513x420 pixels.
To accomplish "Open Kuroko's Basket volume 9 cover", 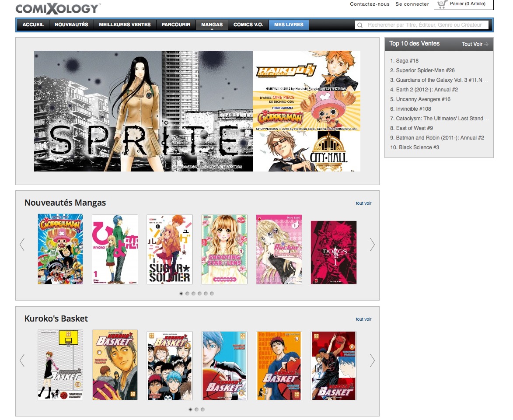I will click(x=279, y=366).
